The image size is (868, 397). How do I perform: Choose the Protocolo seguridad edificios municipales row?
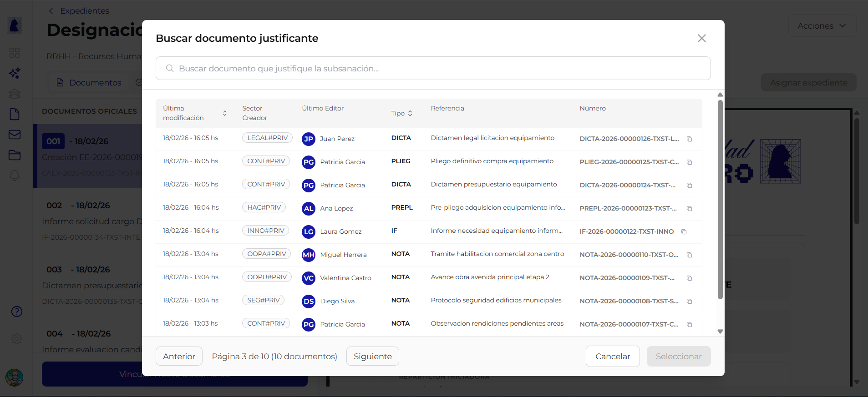coord(496,301)
